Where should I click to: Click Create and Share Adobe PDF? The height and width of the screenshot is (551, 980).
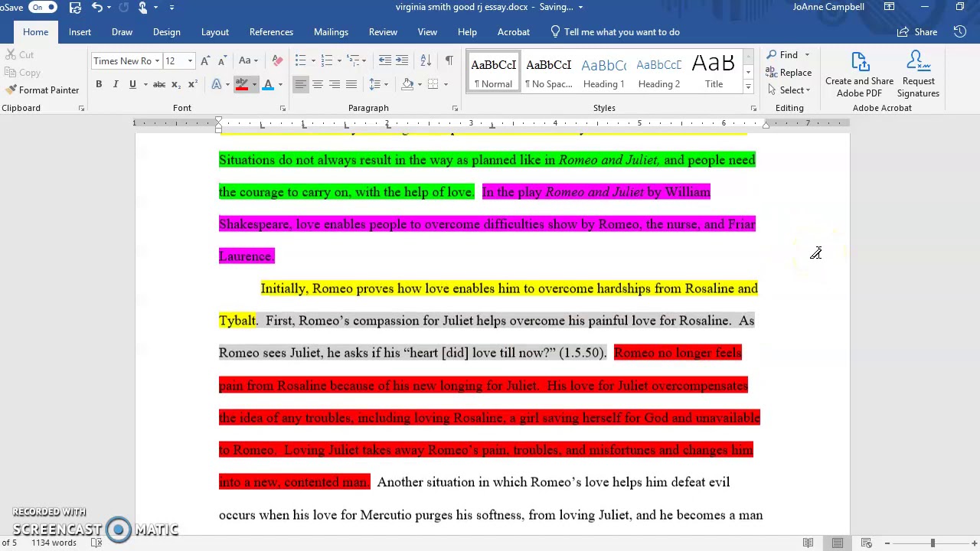[859, 75]
